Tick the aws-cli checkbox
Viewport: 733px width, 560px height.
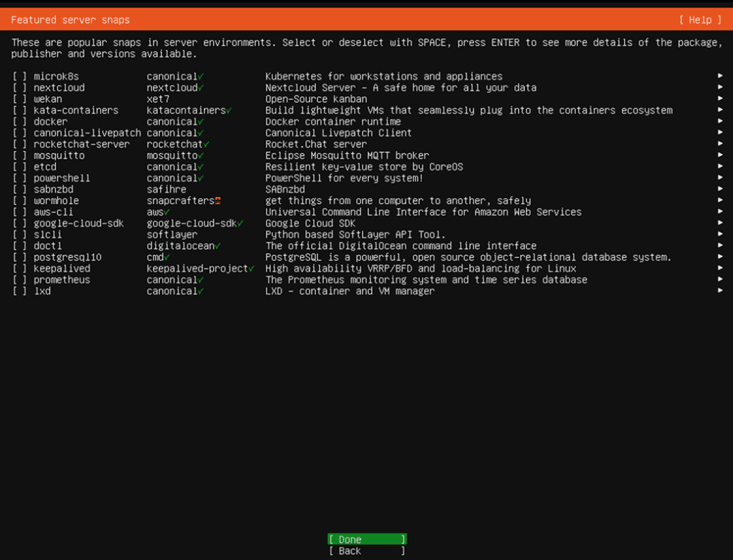pos(19,212)
